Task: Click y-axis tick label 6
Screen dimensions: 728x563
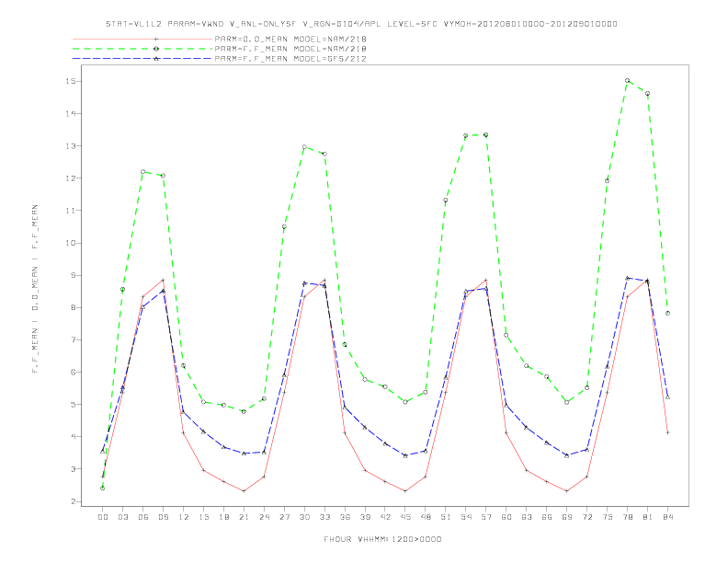Action: (x=74, y=372)
